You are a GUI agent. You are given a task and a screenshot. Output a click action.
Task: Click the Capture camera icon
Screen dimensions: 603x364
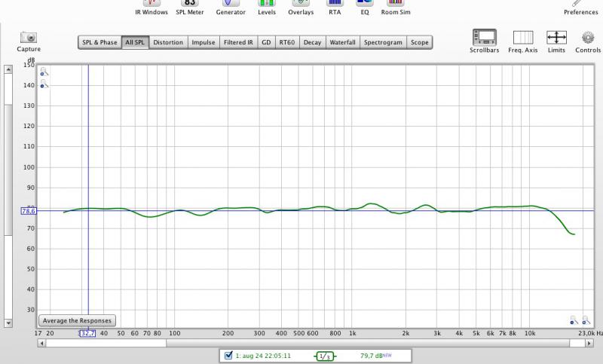(29, 37)
